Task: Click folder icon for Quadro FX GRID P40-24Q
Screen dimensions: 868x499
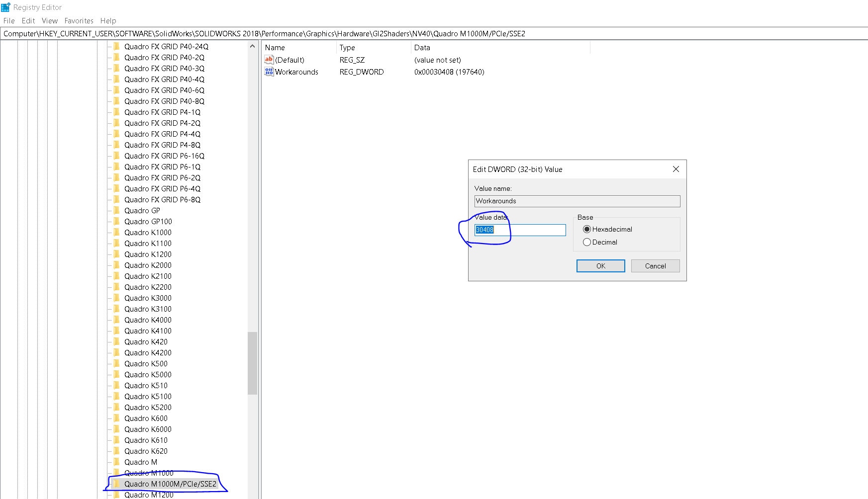Action: coord(116,46)
